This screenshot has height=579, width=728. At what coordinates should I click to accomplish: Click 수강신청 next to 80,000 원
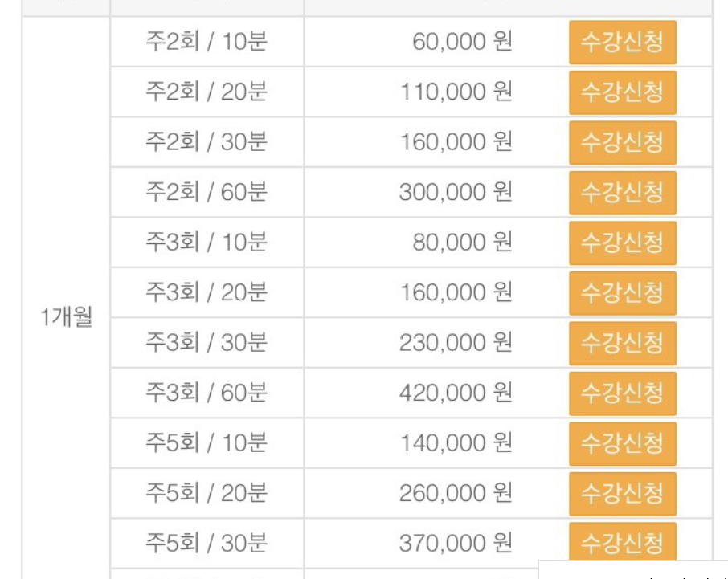[x=623, y=243]
